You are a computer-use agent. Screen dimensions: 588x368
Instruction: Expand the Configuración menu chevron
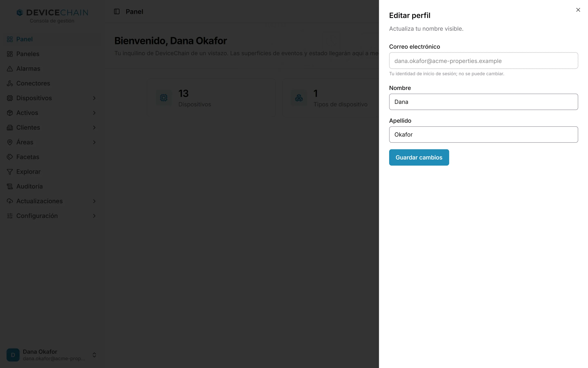94,216
